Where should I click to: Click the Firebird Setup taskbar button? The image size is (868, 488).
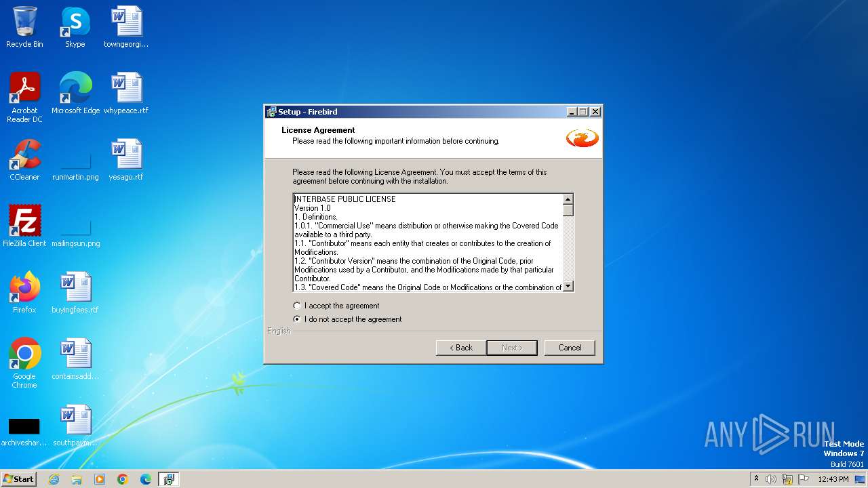coord(169,479)
